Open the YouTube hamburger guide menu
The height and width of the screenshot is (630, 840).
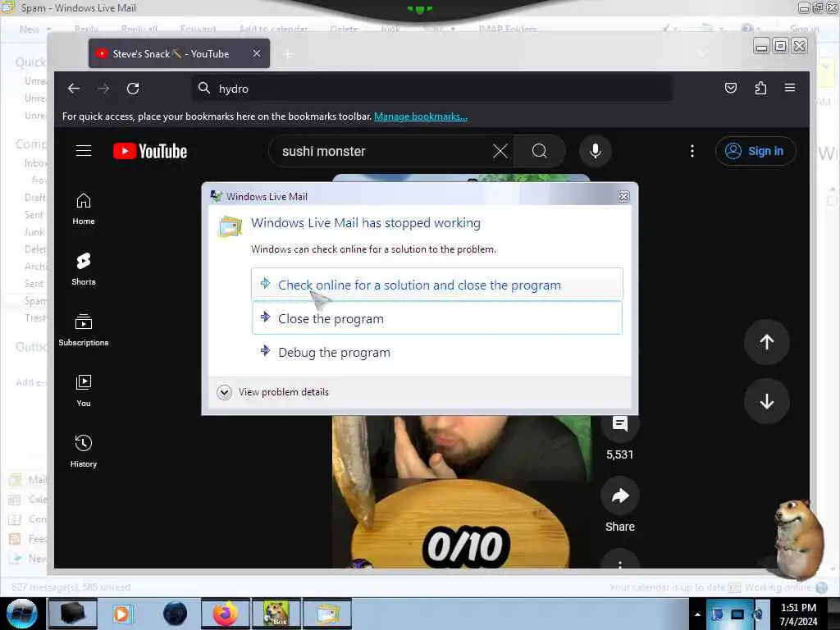point(84,151)
